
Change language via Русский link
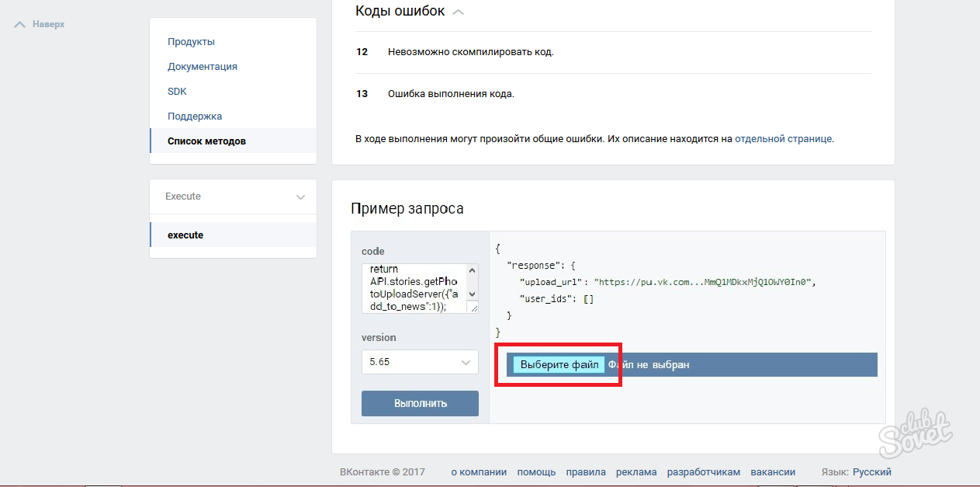pyautogui.click(x=871, y=472)
